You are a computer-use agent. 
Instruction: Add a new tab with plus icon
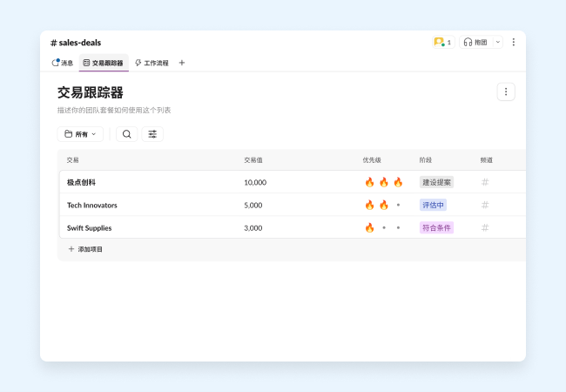[x=182, y=63]
